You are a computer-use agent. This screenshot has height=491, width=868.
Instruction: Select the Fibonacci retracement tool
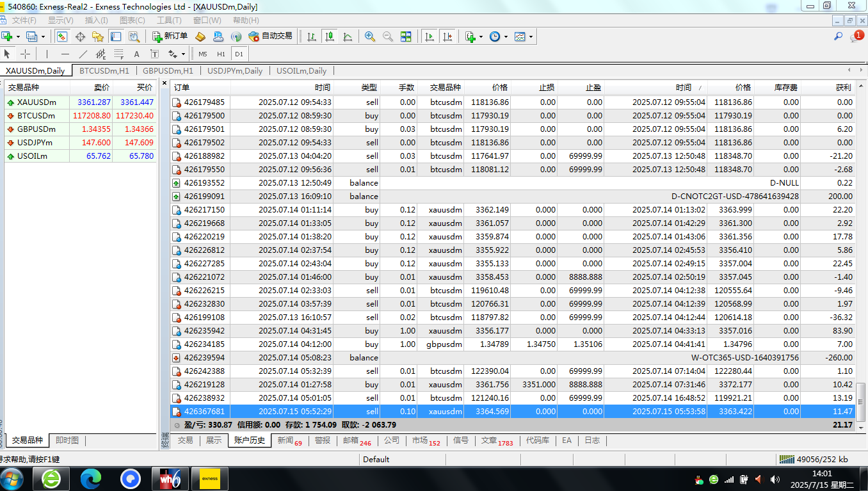[118, 54]
